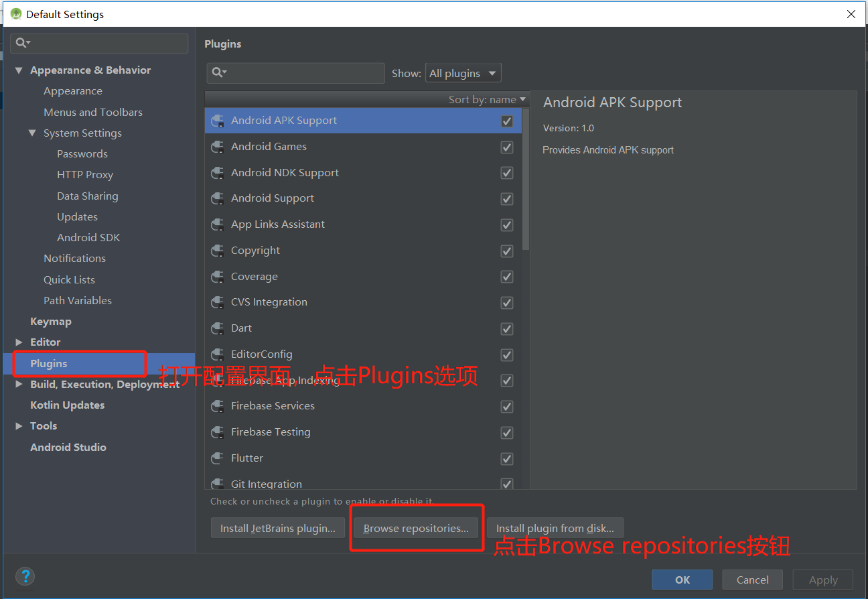Click the Firebase Services plugin icon
868x599 pixels.
tap(217, 406)
